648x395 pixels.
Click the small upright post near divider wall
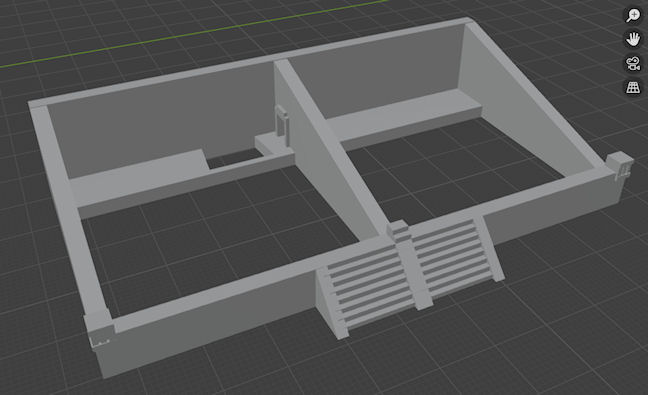282,121
